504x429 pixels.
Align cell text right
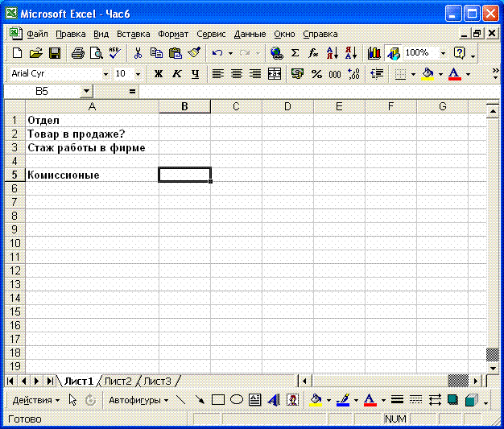(x=255, y=74)
